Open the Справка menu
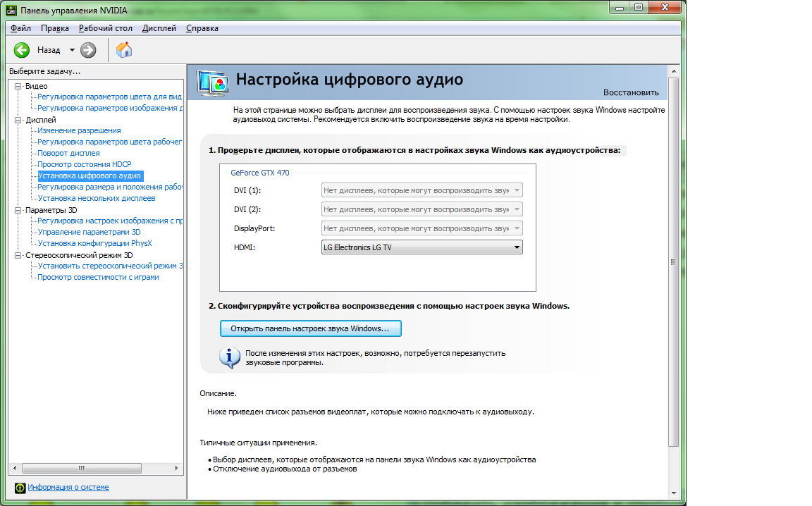The height and width of the screenshot is (506, 812). point(202,28)
